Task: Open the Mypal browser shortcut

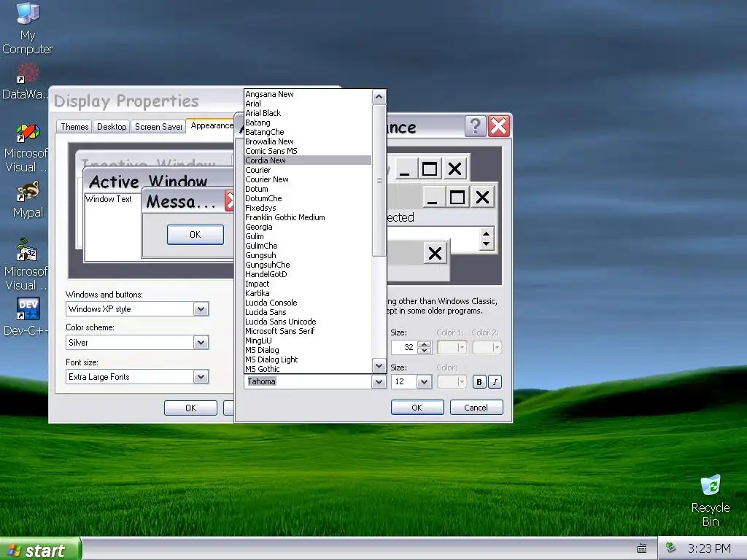Action: (28, 200)
